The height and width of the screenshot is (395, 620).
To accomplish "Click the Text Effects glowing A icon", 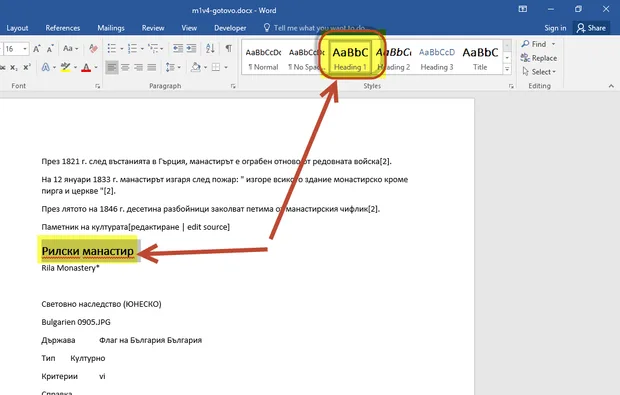I will click(46, 67).
